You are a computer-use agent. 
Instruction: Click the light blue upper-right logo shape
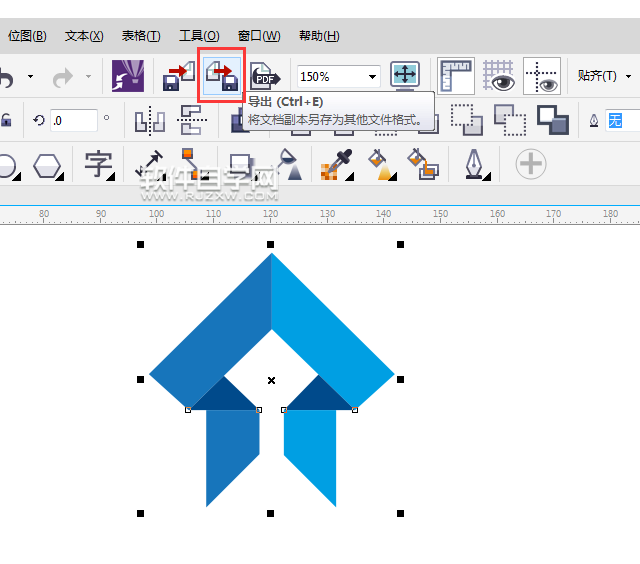(x=330, y=320)
